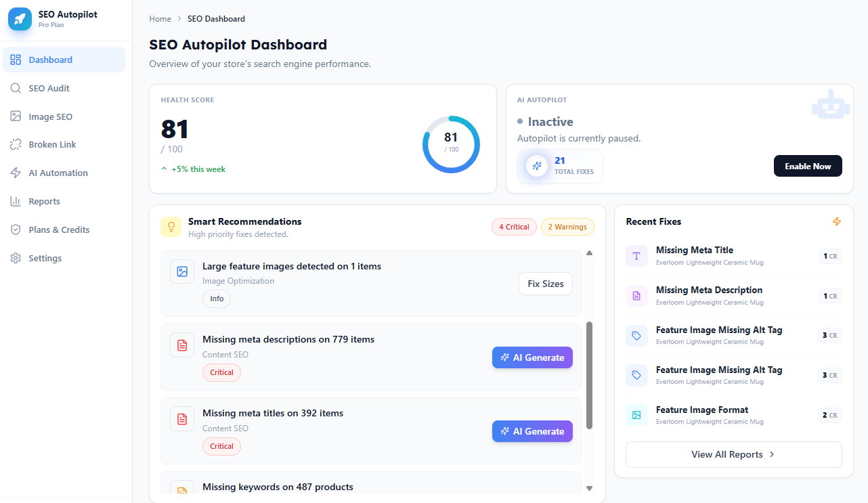Click the Smart Recommendations lightbulb icon
868x503 pixels.
171,227
